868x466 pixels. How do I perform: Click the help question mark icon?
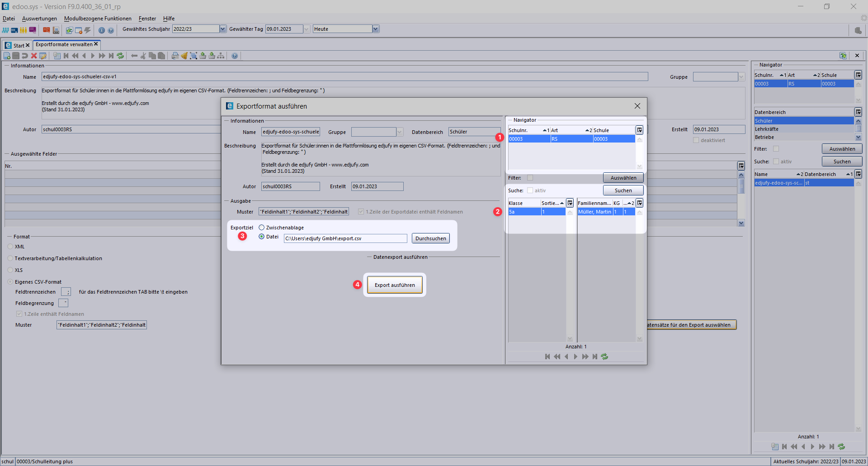point(235,56)
